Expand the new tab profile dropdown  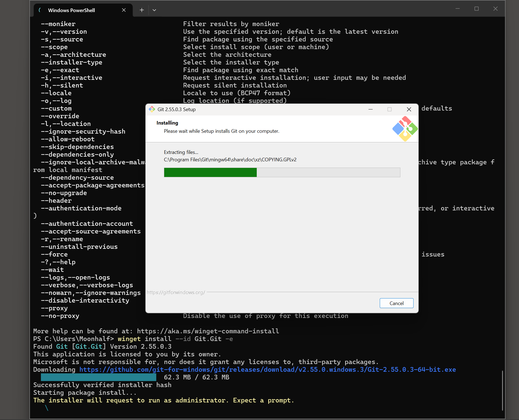pyautogui.click(x=154, y=10)
